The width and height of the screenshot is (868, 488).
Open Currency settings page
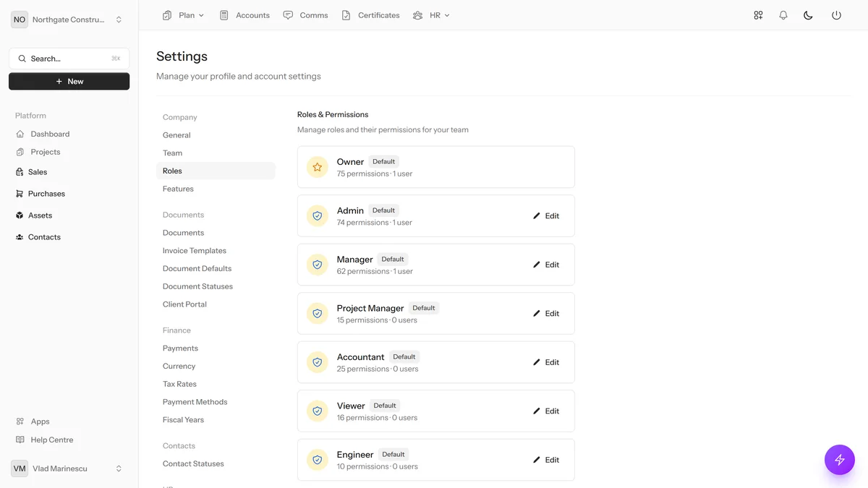click(216, 366)
